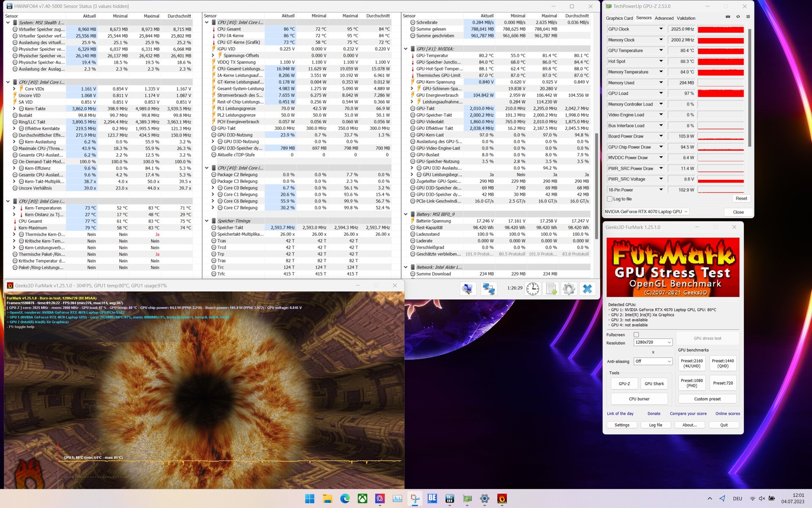The height and width of the screenshot is (508, 812).
Task: Open the GPU Clock sensor dropdown arrow
Action: [x=661, y=29]
